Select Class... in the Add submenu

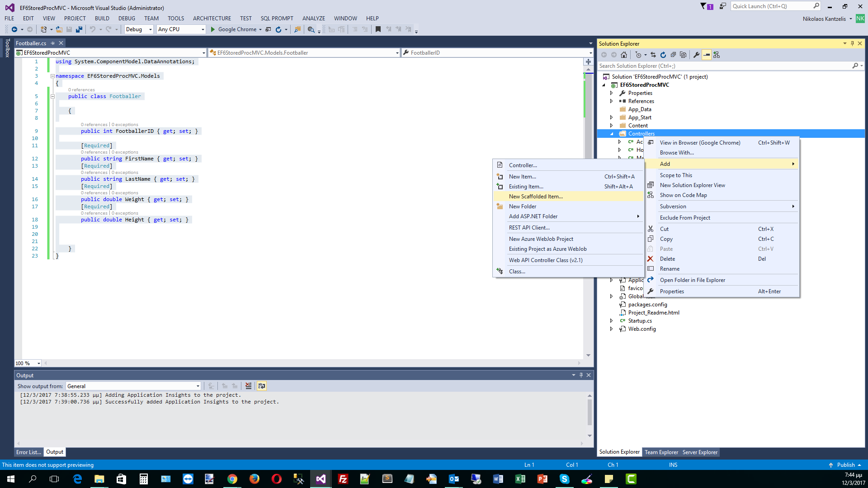[x=568, y=272]
